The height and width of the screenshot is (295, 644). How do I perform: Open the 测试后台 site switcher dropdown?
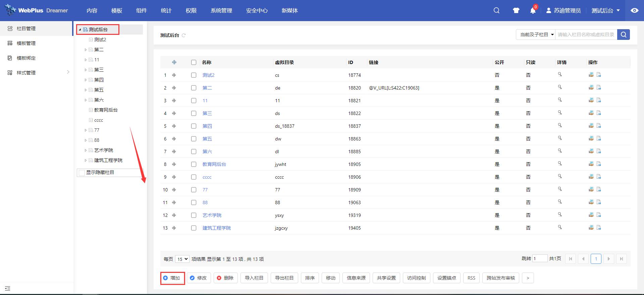point(606,10)
